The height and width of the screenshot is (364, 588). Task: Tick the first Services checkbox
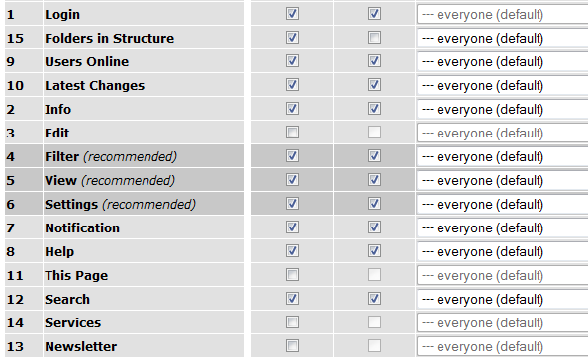(292, 322)
